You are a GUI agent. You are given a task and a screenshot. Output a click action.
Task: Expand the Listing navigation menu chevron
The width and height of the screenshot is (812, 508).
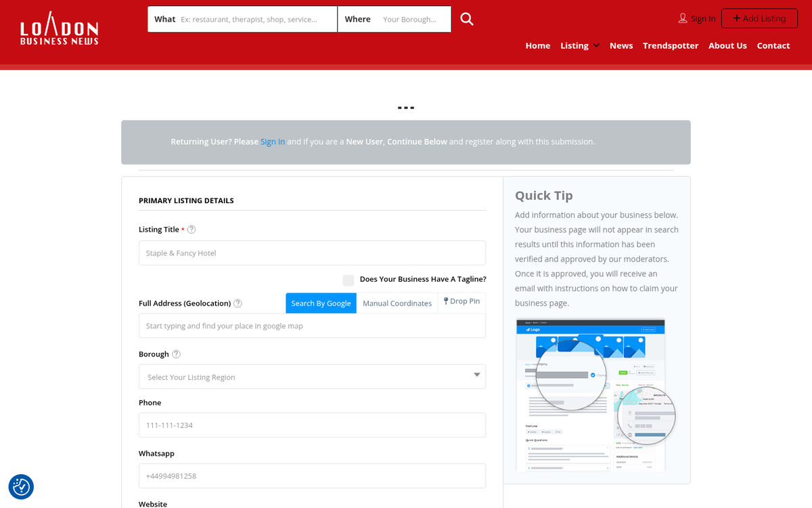597,45
